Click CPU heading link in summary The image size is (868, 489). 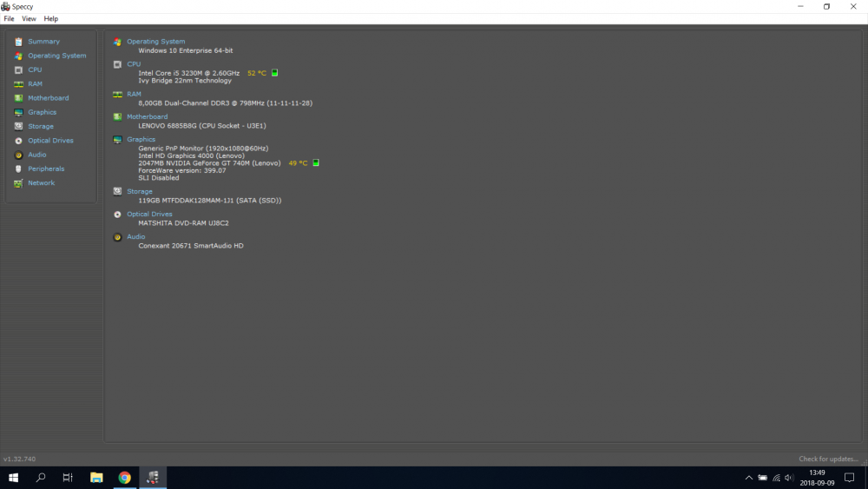[134, 64]
